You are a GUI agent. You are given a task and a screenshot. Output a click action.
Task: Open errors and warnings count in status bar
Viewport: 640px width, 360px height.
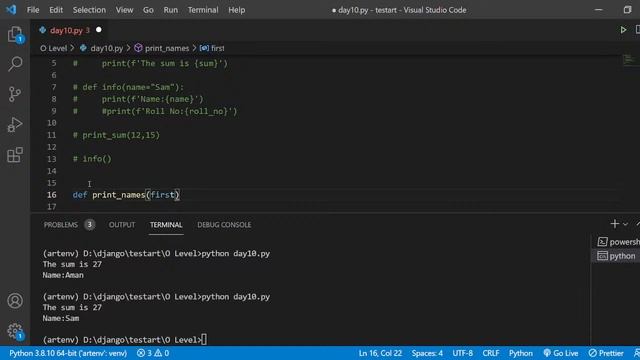click(x=153, y=353)
